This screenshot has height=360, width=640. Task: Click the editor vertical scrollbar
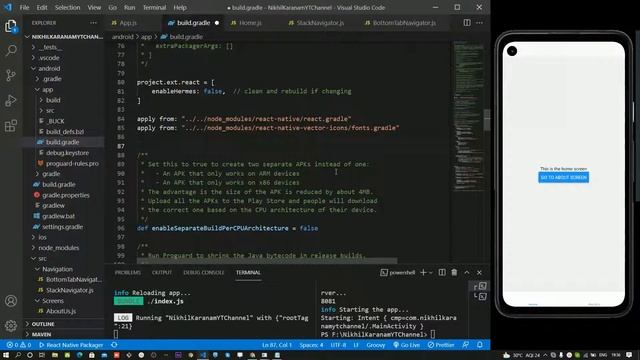487,120
